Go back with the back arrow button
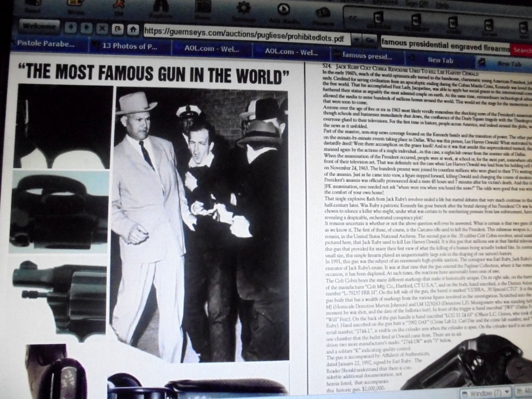The height and width of the screenshot is (399, 532). tap(70, 27)
